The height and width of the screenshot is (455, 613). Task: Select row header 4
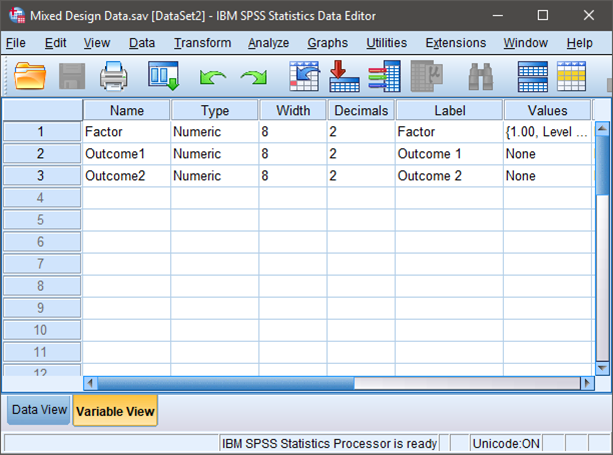pos(42,197)
